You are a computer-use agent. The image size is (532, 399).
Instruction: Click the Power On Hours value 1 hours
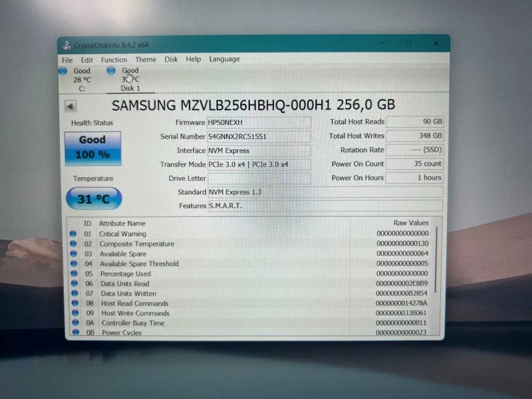tap(414, 178)
